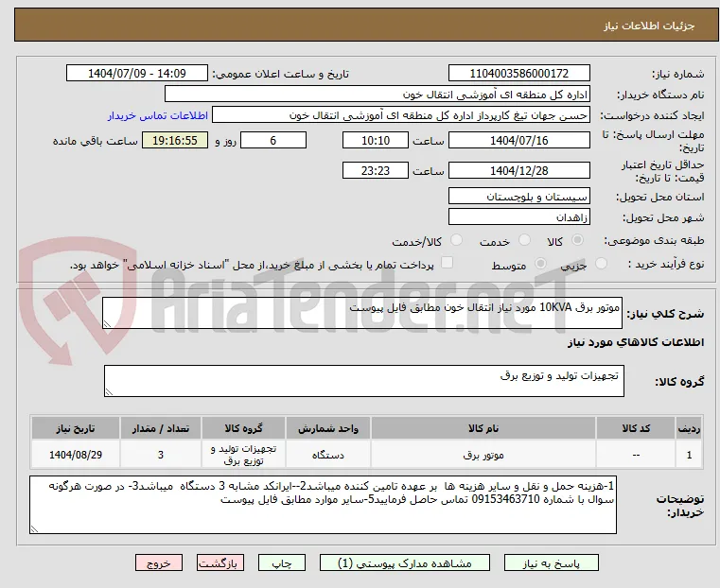720x588 pixels.
Task: Click the days remaining field 6
Action: coord(273,140)
